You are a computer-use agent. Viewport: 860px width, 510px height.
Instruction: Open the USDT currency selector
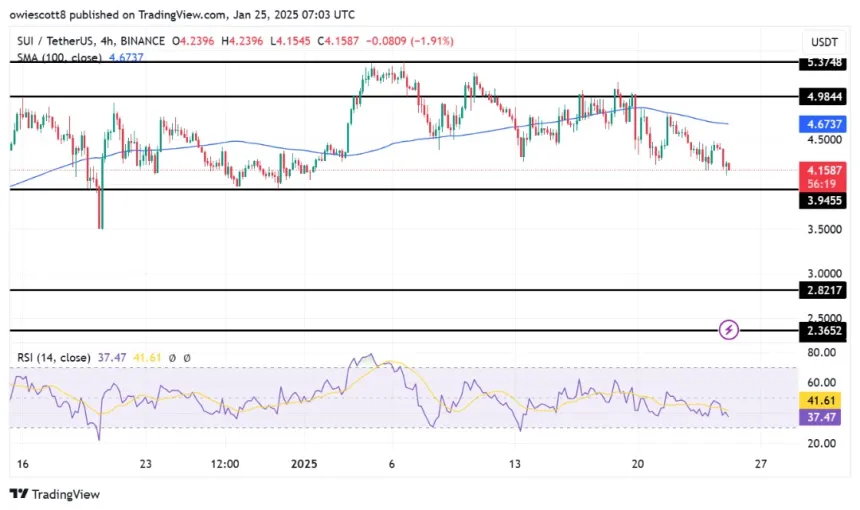[825, 42]
